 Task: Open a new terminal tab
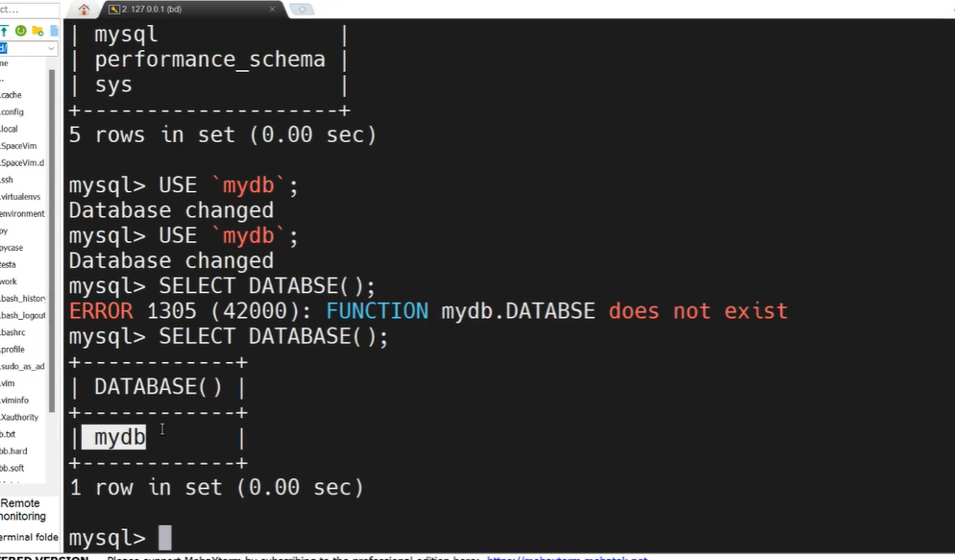301,10
